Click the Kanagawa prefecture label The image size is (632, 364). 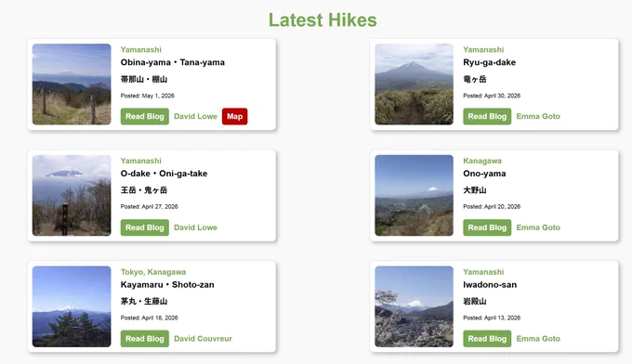(x=482, y=161)
